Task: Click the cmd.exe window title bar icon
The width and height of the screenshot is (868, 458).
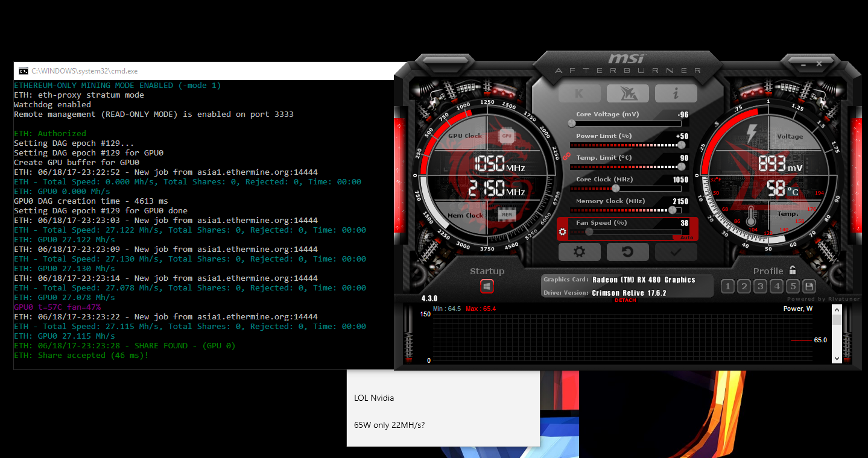Action: click(x=23, y=71)
